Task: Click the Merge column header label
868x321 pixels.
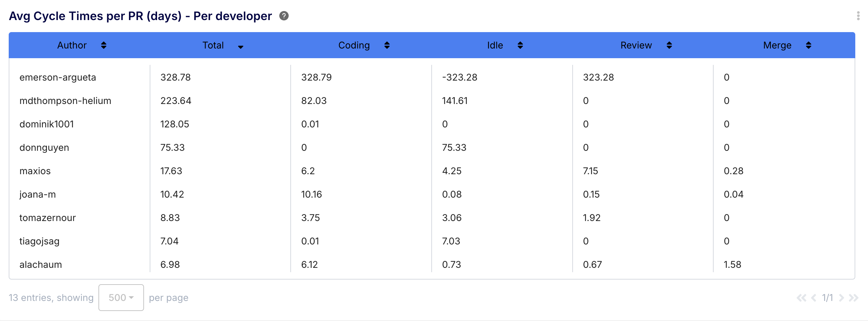Action: pyautogui.click(x=777, y=45)
